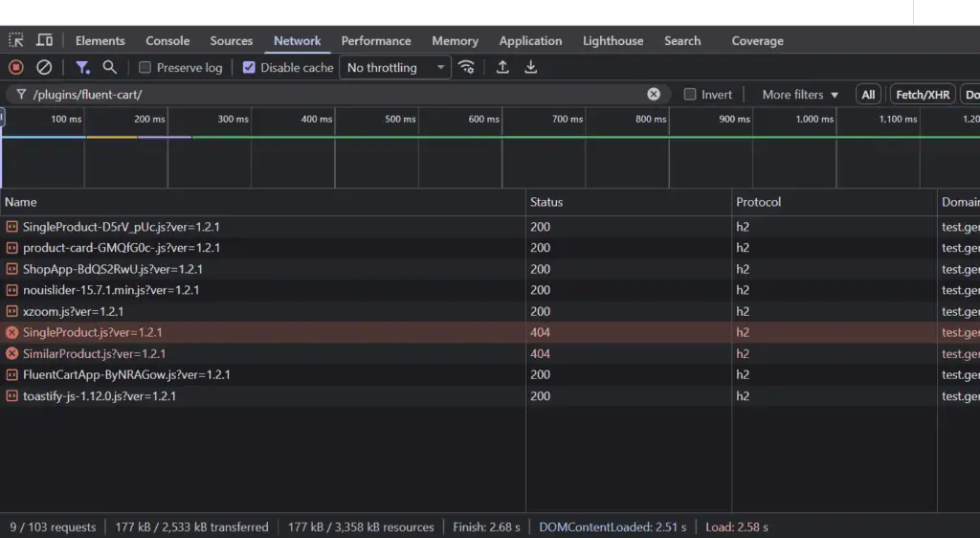
Task: Switch to the Console tab
Action: point(167,41)
